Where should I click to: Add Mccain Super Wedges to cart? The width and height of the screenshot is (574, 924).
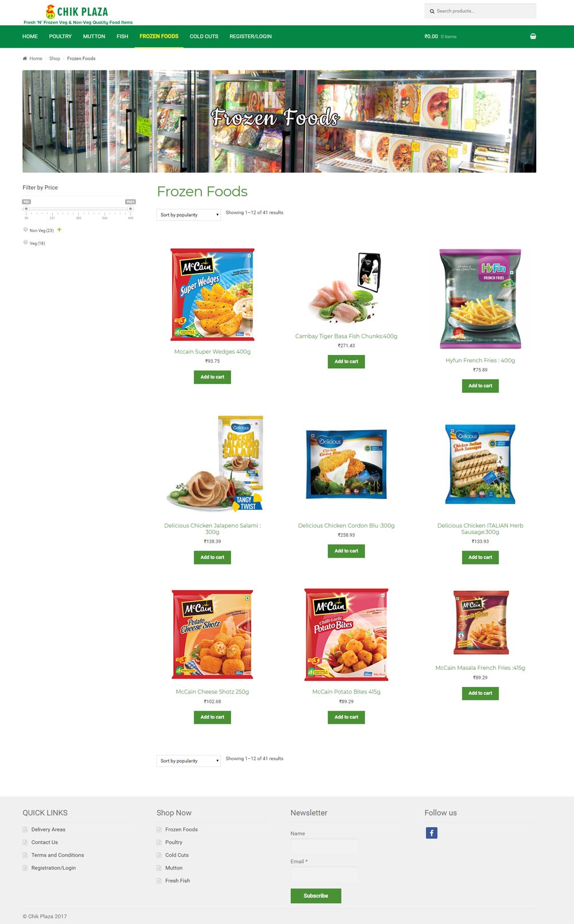212,377
